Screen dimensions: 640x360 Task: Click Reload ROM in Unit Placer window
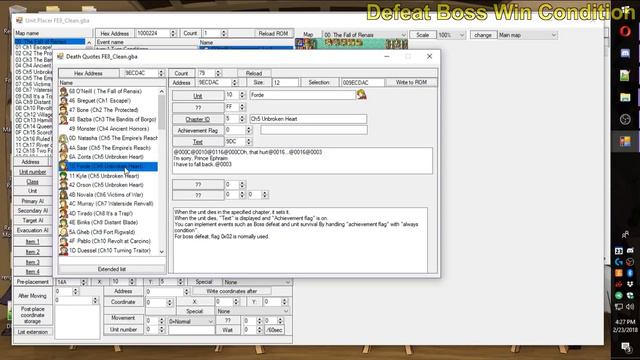click(273, 33)
